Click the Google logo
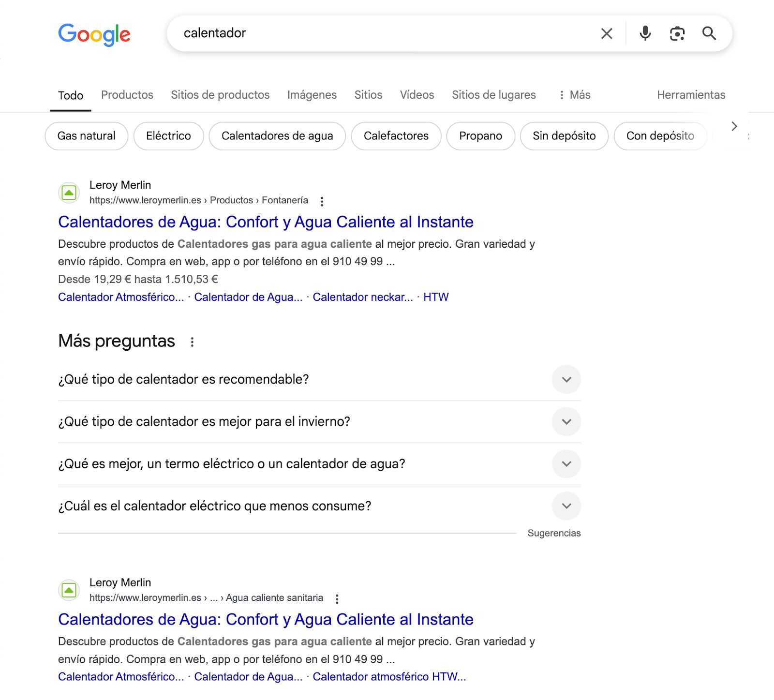Viewport: 774px width, 700px height. point(94,33)
